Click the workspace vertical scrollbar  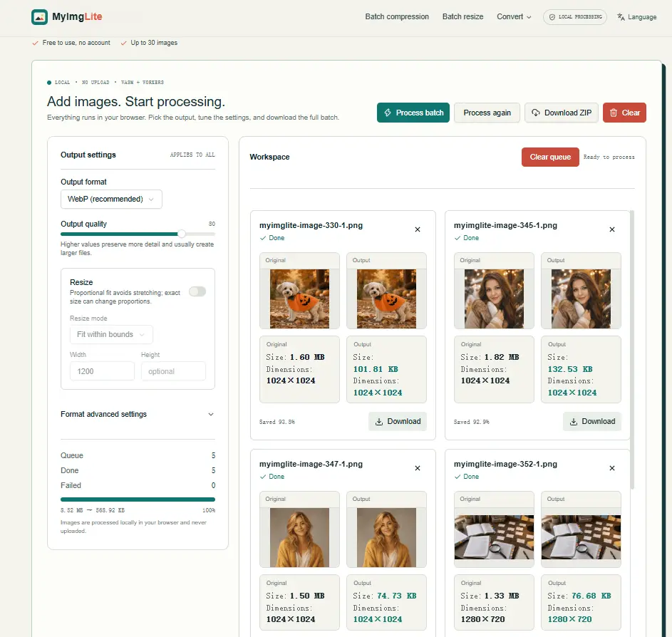click(631, 349)
